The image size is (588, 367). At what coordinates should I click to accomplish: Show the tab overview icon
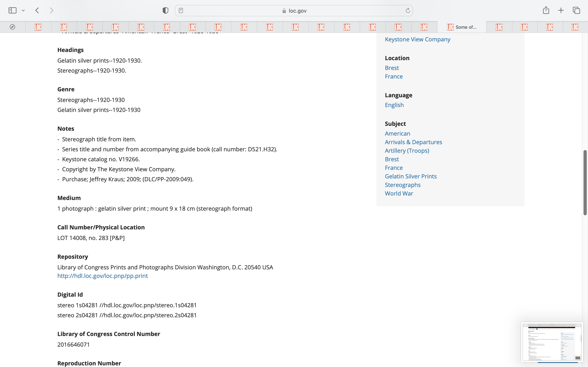576,10
